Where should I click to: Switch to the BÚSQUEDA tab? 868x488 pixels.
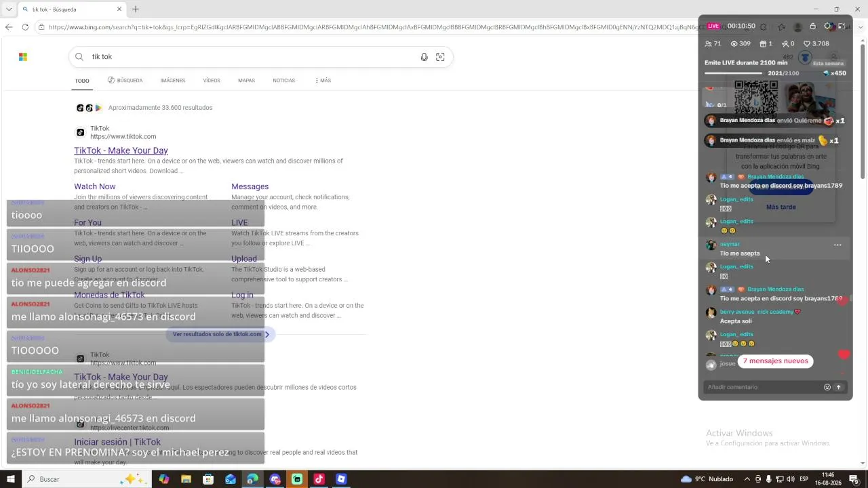[125, 81]
